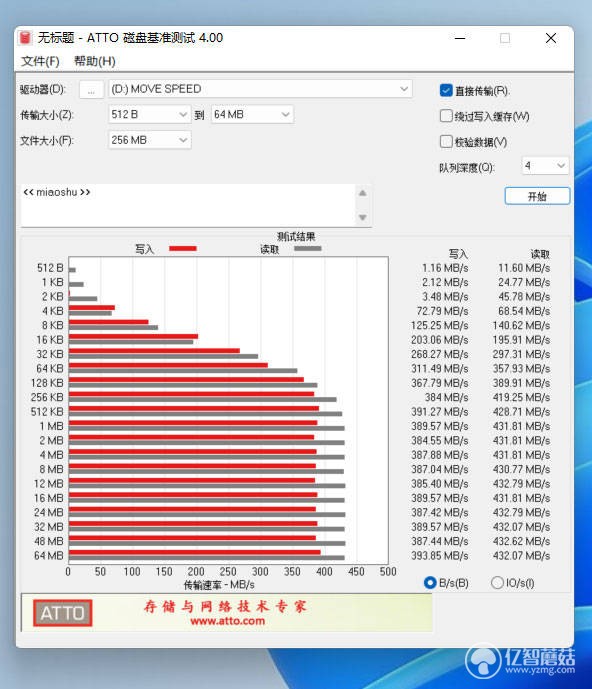The width and height of the screenshot is (592, 689).
Task: Minimize the ATTO benchmark window
Action: (x=460, y=38)
